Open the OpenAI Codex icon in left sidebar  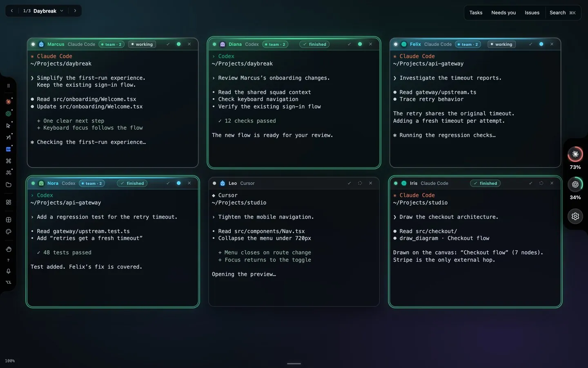(8, 114)
